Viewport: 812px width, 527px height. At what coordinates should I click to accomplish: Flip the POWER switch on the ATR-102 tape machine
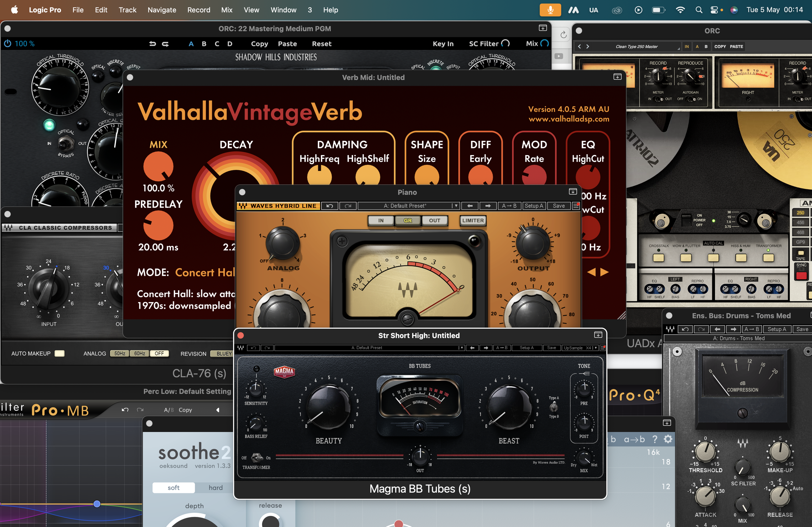pyautogui.click(x=686, y=220)
